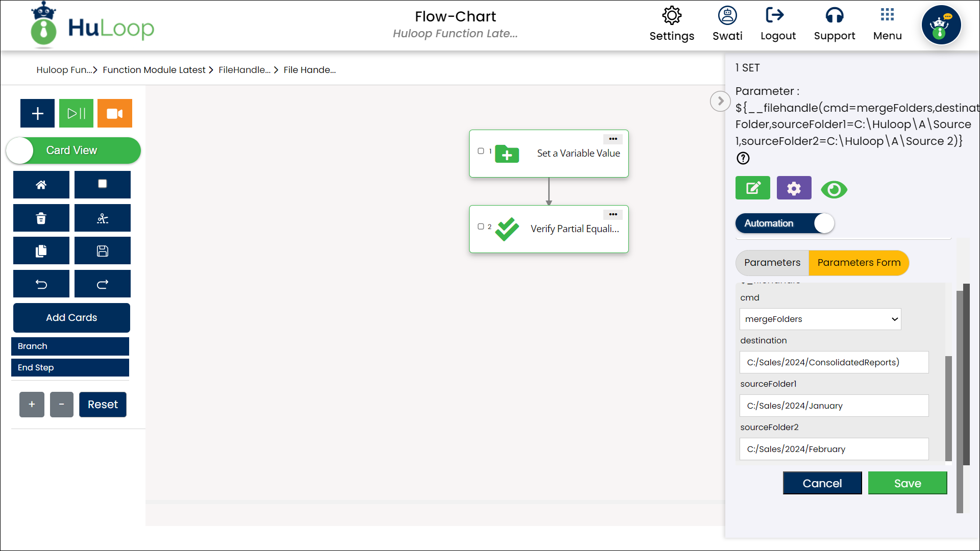Check the checkbox on card 2

[481, 227]
